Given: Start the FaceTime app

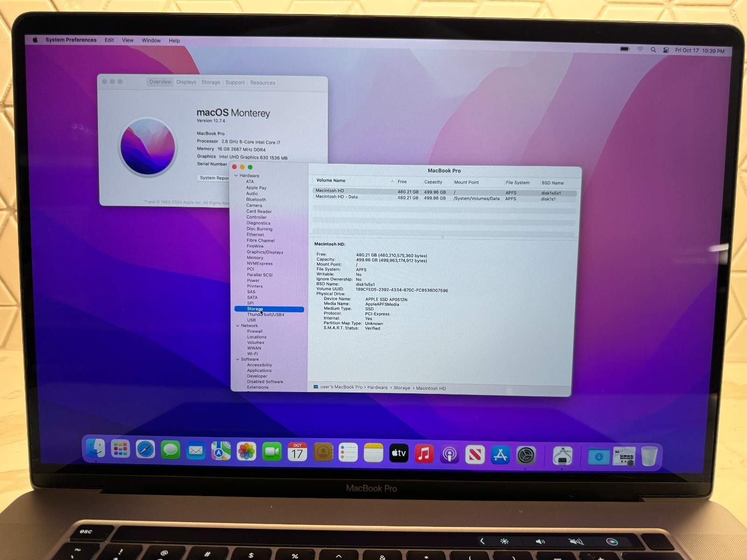Looking at the screenshot, I should (x=272, y=452).
